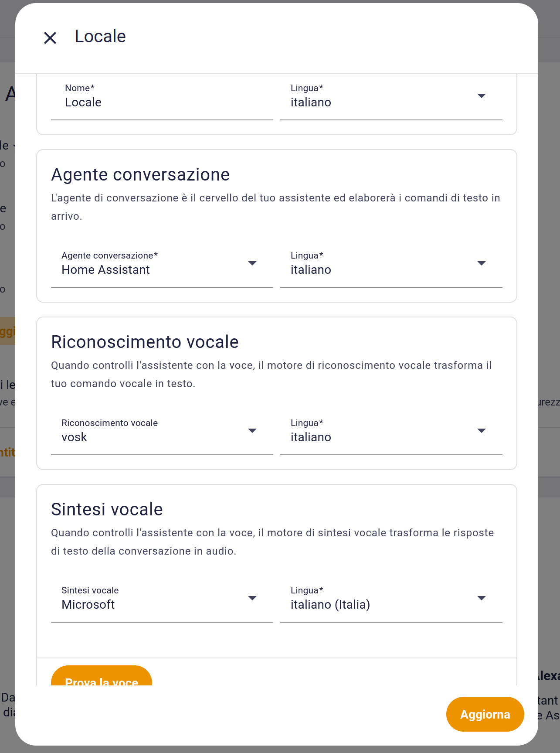Click the Aggiorna button
This screenshot has height=753, width=560.
tap(485, 714)
